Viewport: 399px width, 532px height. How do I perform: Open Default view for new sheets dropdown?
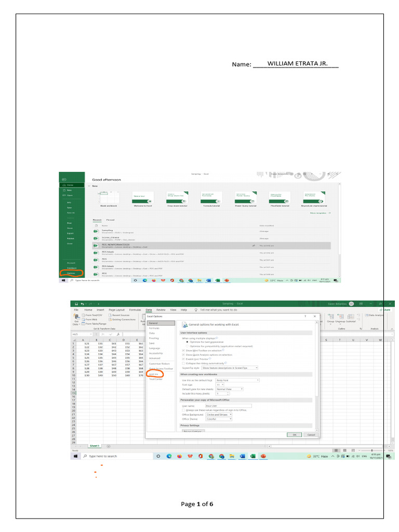click(x=230, y=389)
